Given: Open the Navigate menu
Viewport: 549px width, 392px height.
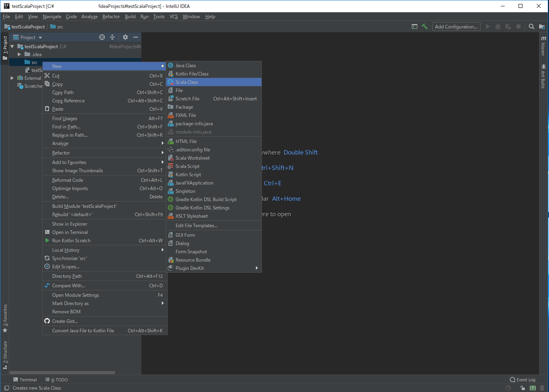Looking at the screenshot, I should coord(52,17).
